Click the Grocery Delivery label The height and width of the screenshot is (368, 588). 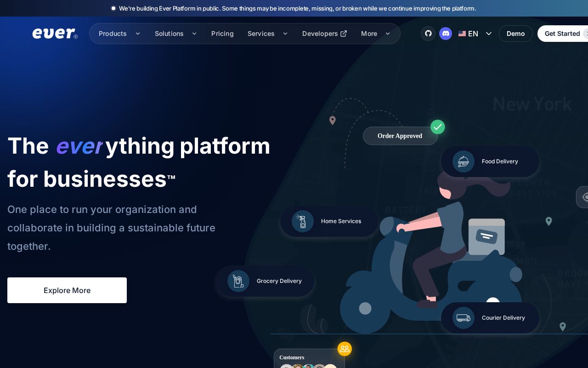279,281
